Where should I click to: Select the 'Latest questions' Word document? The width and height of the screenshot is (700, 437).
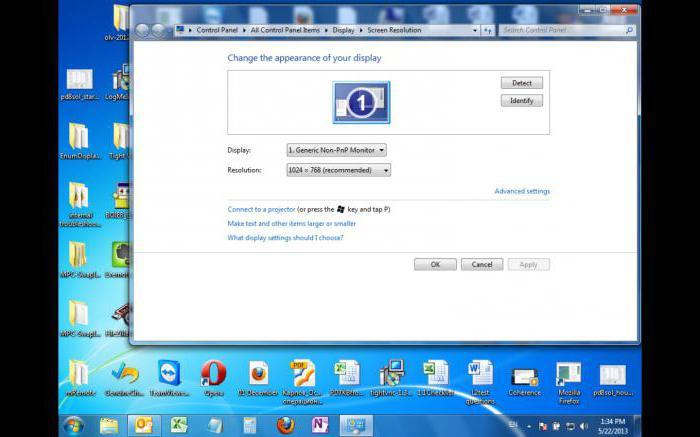(480, 383)
